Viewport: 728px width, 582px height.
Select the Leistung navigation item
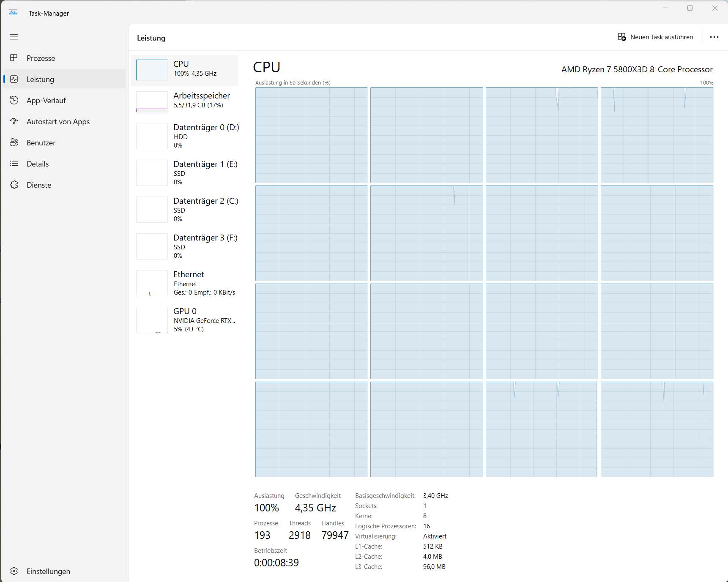pos(65,79)
